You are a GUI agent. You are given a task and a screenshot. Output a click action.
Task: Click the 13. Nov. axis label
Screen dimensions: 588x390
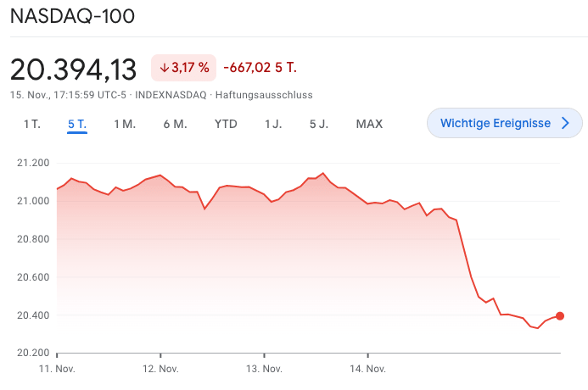coord(265,369)
